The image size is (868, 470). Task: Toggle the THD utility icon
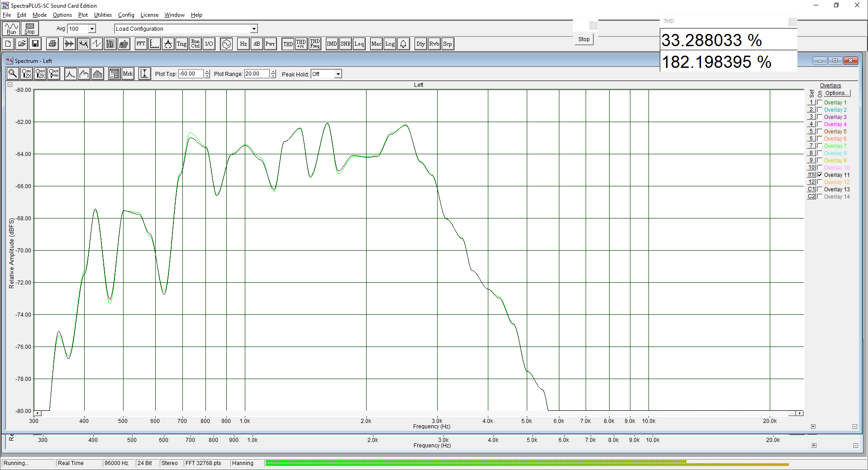pyautogui.click(x=288, y=44)
